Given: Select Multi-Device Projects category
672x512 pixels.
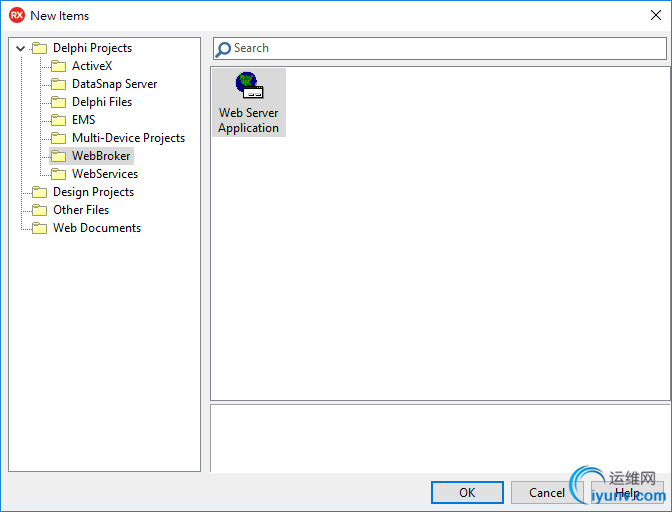Looking at the screenshot, I should [128, 138].
